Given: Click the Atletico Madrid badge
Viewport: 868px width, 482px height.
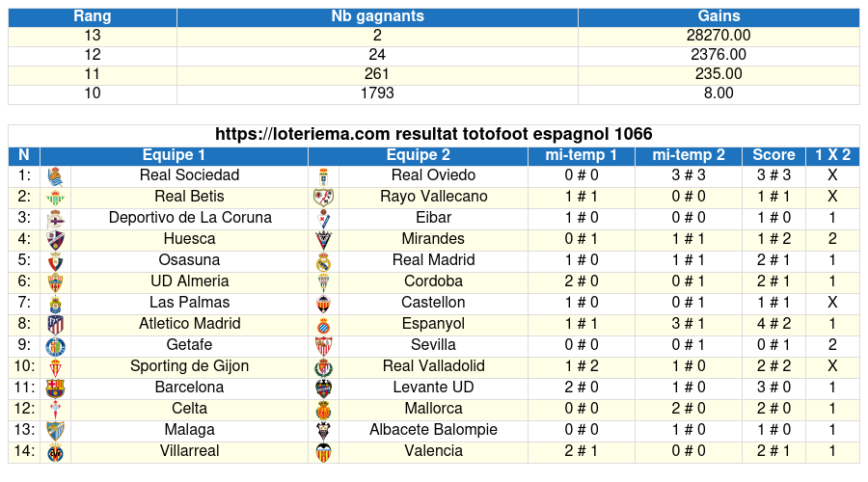Looking at the screenshot, I should (x=55, y=325).
